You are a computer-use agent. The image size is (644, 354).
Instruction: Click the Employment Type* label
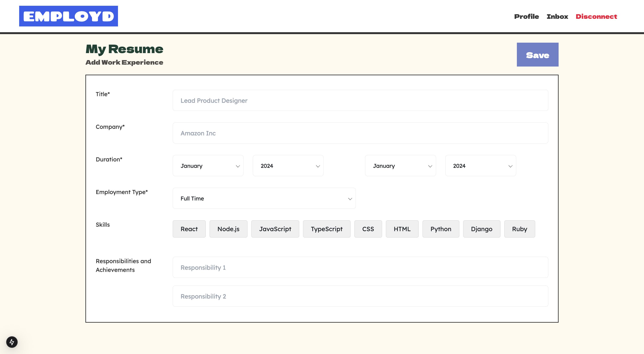(x=122, y=192)
